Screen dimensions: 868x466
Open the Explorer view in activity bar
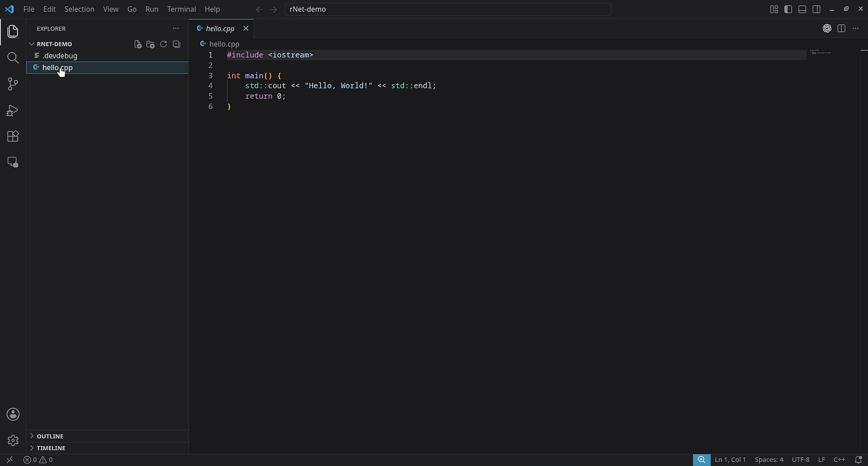pos(13,31)
